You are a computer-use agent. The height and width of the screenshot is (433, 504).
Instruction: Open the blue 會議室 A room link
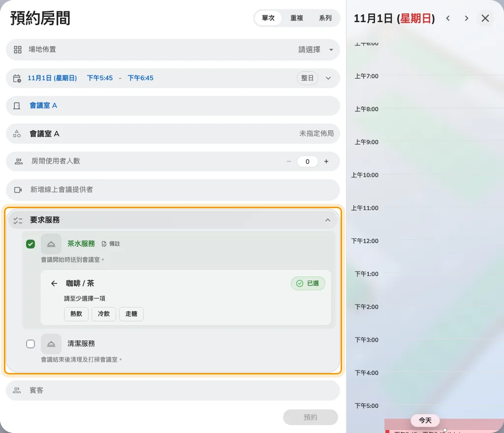click(43, 105)
